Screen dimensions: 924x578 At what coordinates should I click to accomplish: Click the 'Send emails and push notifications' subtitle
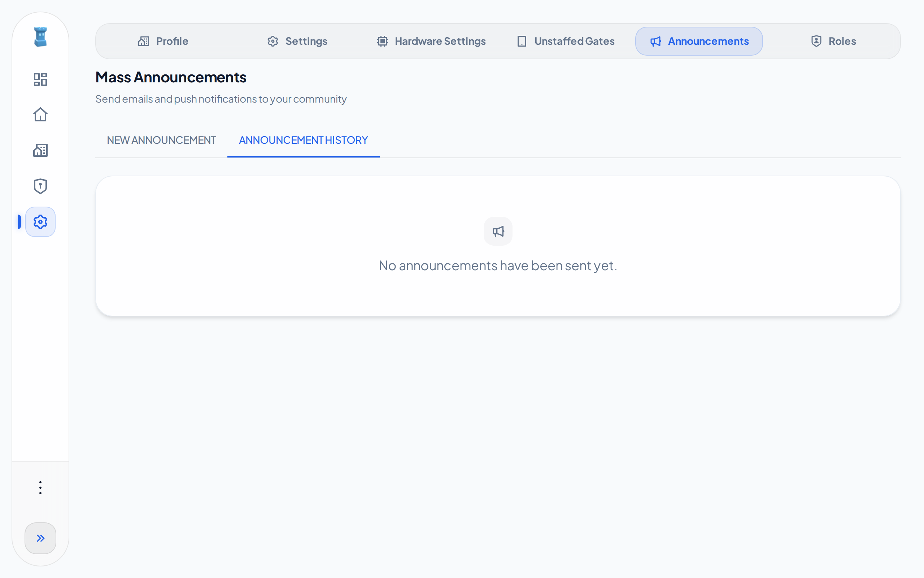coord(221,99)
